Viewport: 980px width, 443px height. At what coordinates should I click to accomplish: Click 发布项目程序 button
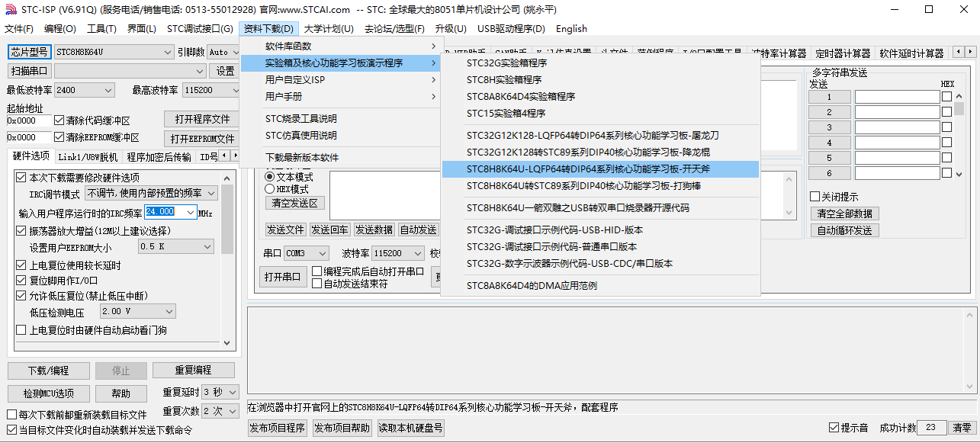point(278,428)
